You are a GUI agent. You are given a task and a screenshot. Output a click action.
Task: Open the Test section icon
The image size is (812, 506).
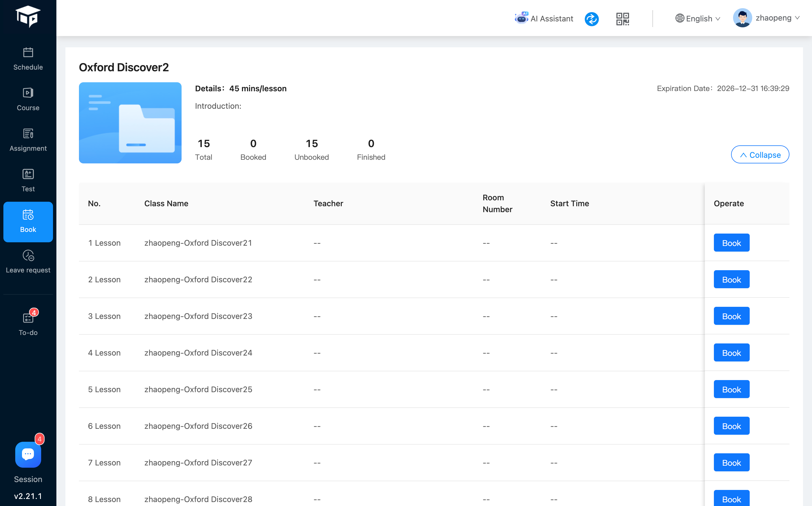pos(28,180)
